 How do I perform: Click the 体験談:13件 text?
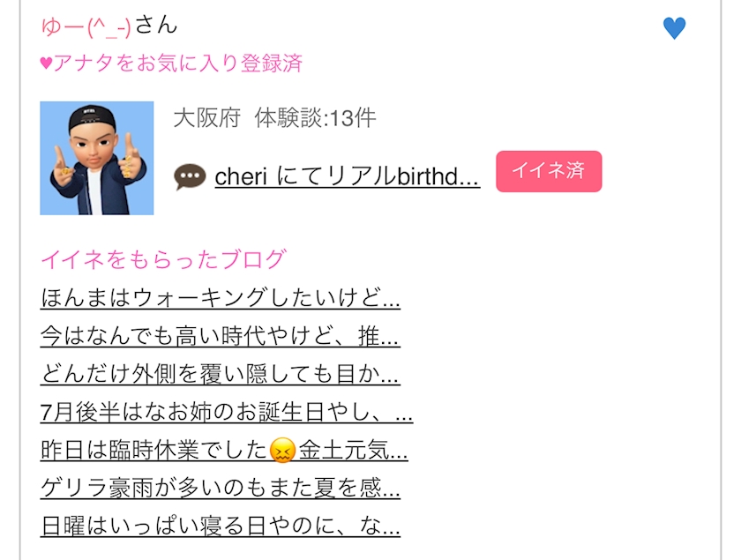[x=315, y=117]
